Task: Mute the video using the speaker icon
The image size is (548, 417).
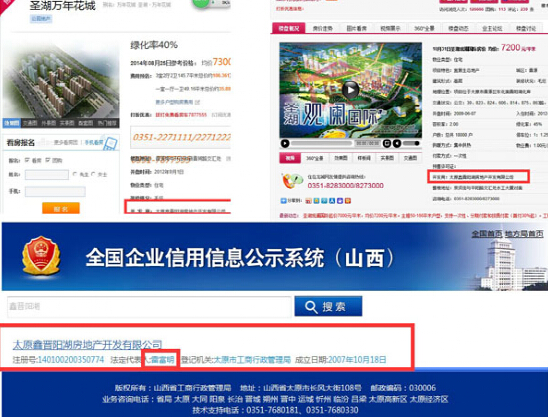Action: pyautogui.click(x=397, y=143)
